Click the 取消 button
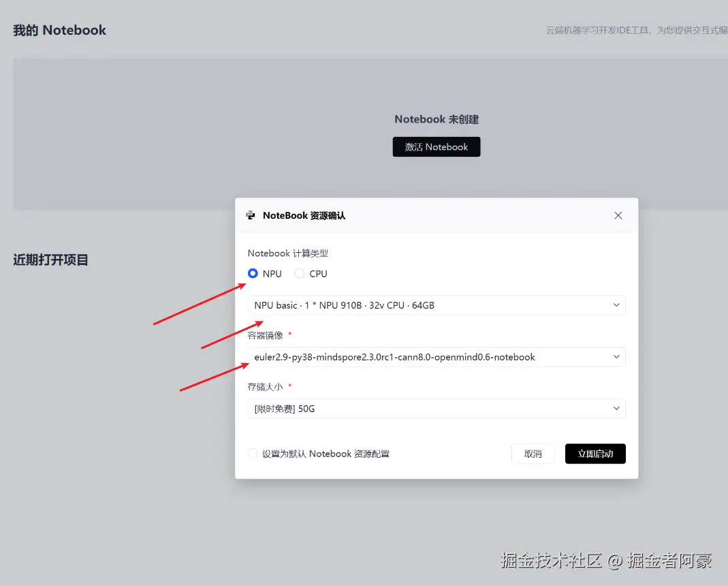The height and width of the screenshot is (586, 728). coord(533,454)
